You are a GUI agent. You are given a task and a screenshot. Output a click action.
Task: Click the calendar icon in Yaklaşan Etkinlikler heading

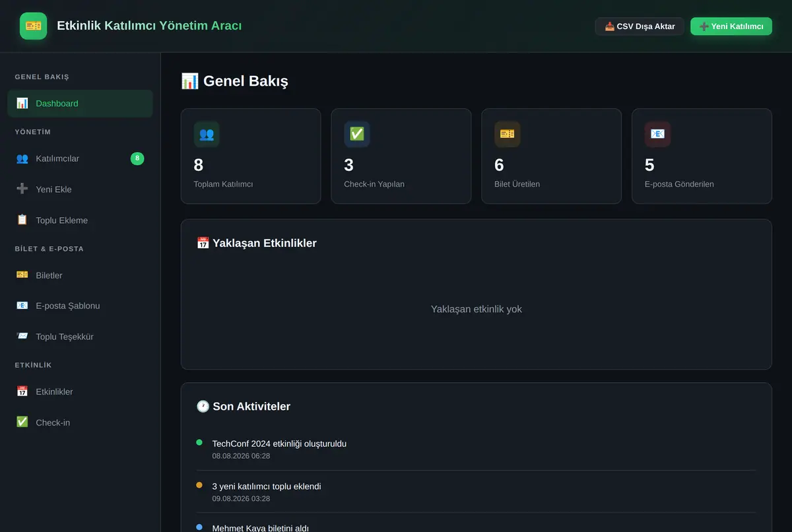pyautogui.click(x=203, y=243)
